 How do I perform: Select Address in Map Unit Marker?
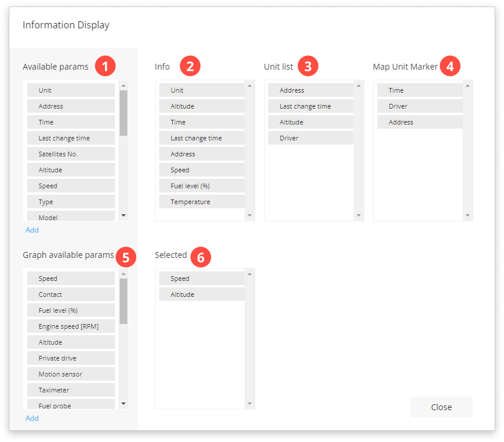point(420,122)
